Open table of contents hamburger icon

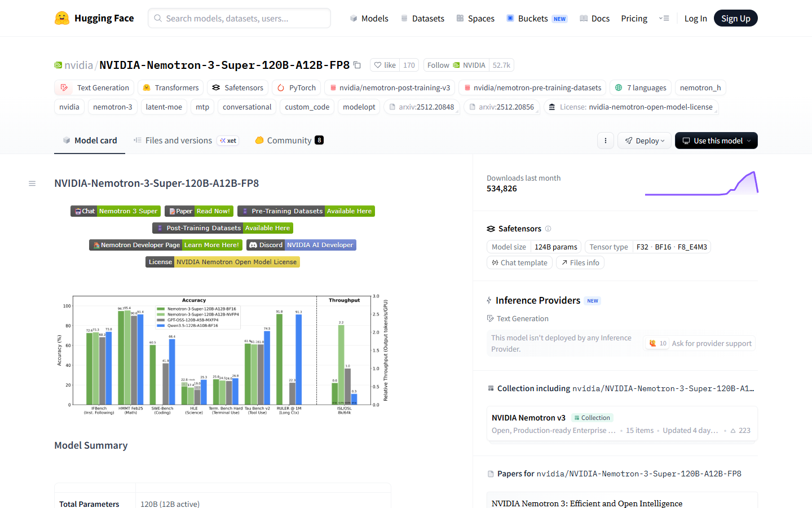click(x=32, y=183)
